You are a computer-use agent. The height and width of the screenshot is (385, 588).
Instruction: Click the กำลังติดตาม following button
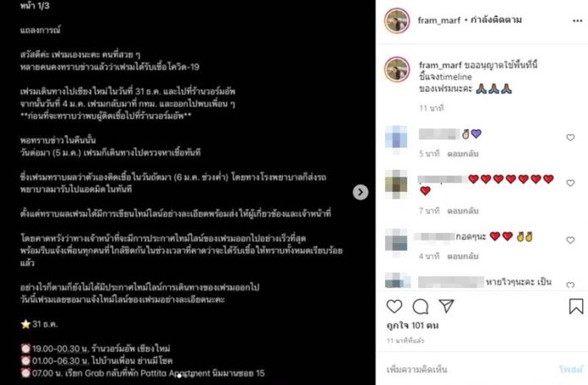coord(496,19)
